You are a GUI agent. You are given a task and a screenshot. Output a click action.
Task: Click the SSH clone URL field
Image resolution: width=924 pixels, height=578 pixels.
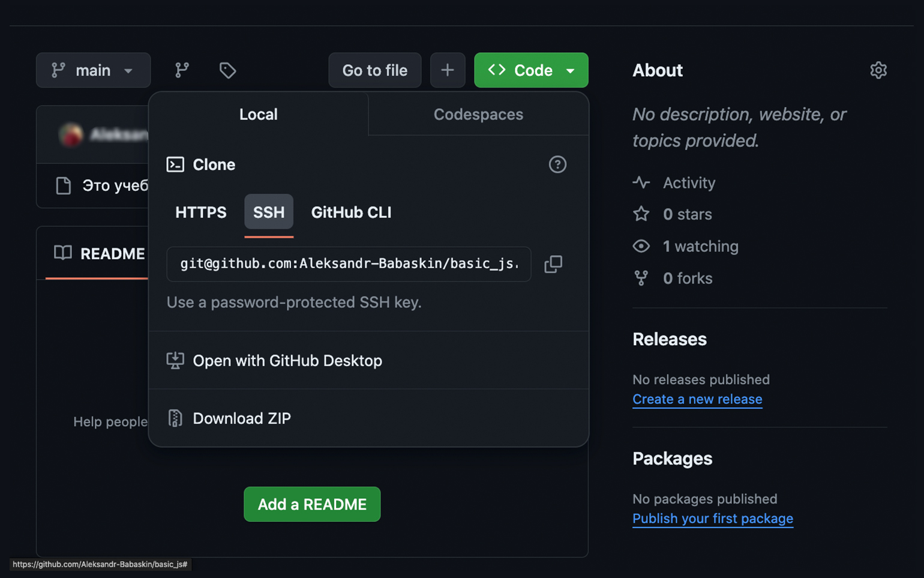(x=349, y=264)
